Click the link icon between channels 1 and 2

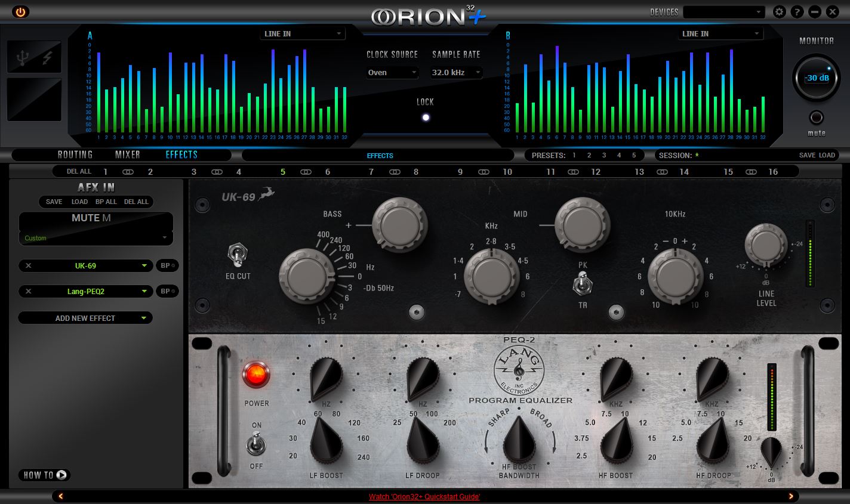128,172
